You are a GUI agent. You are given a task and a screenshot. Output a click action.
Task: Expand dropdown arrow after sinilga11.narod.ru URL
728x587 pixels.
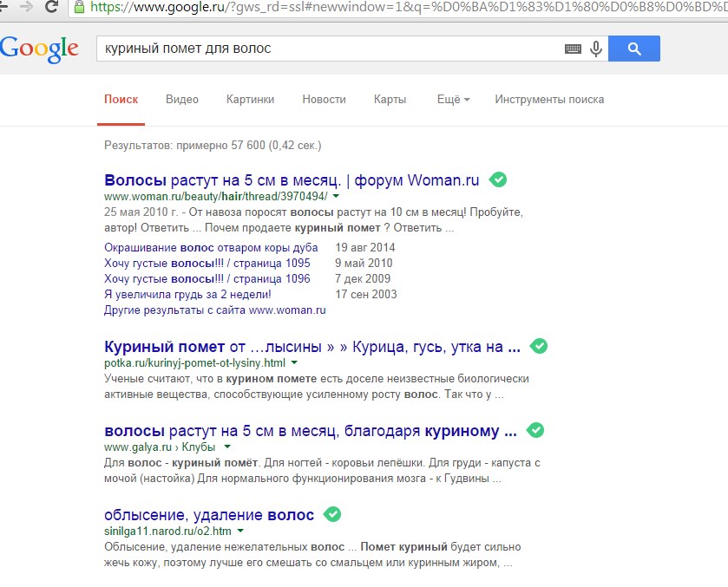[x=240, y=531]
